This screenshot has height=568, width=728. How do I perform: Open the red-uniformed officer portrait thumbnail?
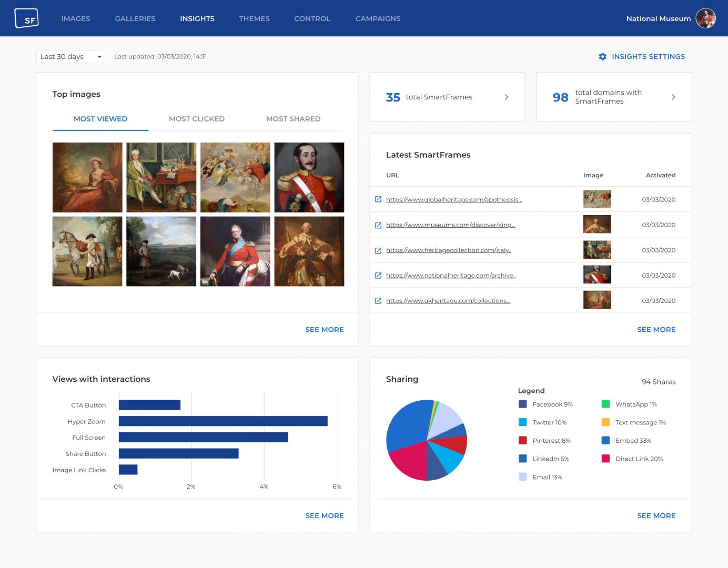pyautogui.click(x=309, y=178)
